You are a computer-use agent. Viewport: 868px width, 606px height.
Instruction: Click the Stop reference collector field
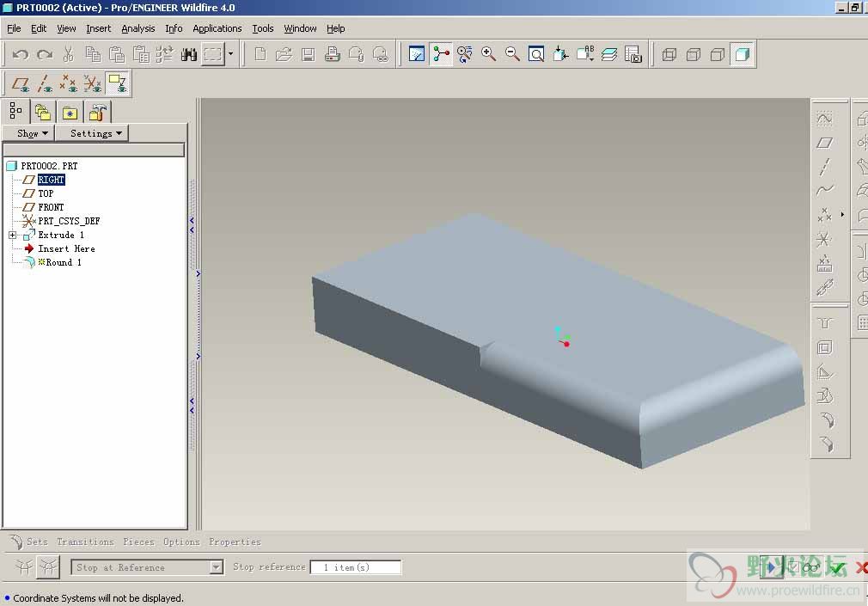pos(356,567)
